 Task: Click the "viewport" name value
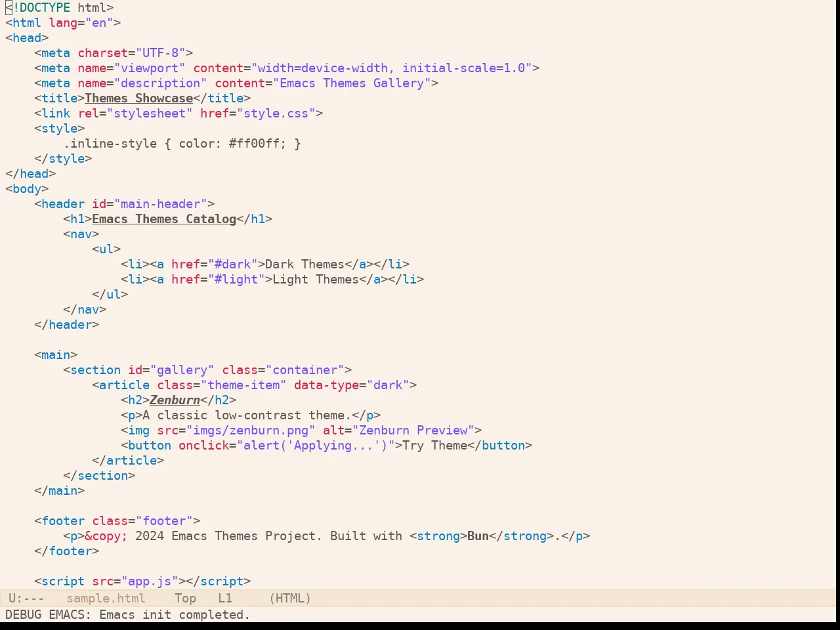point(150,68)
